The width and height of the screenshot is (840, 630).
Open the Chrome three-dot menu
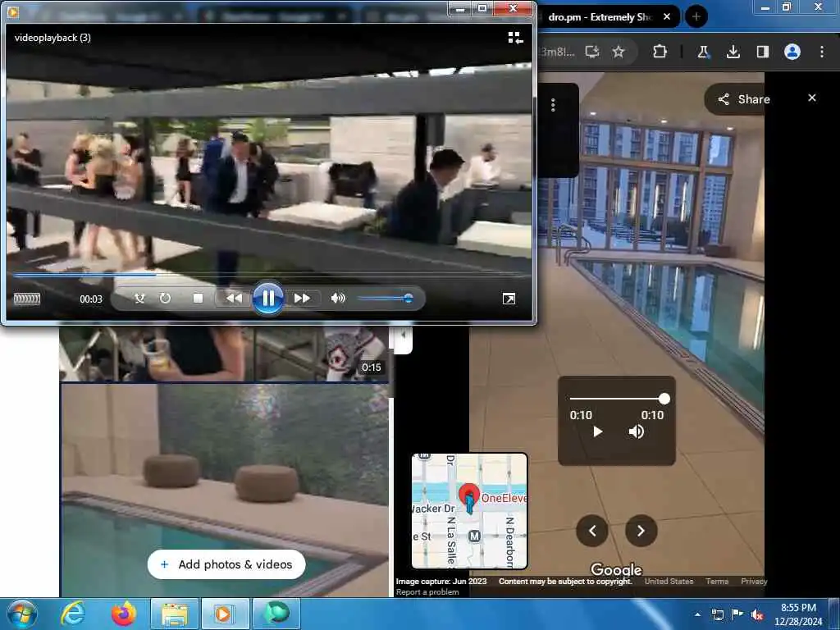[822, 52]
